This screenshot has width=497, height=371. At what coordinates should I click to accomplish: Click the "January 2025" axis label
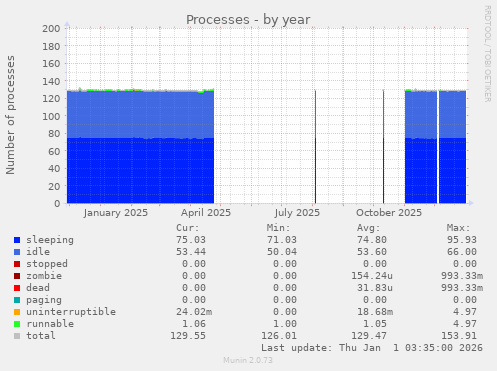click(x=116, y=213)
